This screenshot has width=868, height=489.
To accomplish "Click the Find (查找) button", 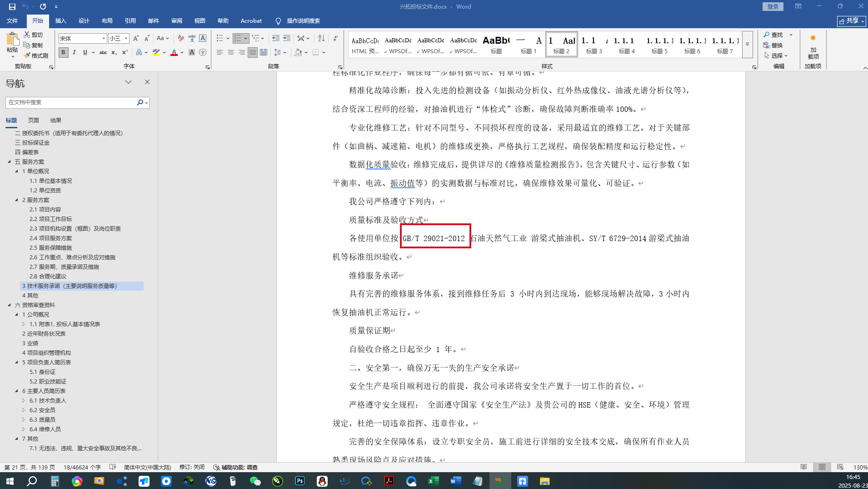I will tap(773, 35).
